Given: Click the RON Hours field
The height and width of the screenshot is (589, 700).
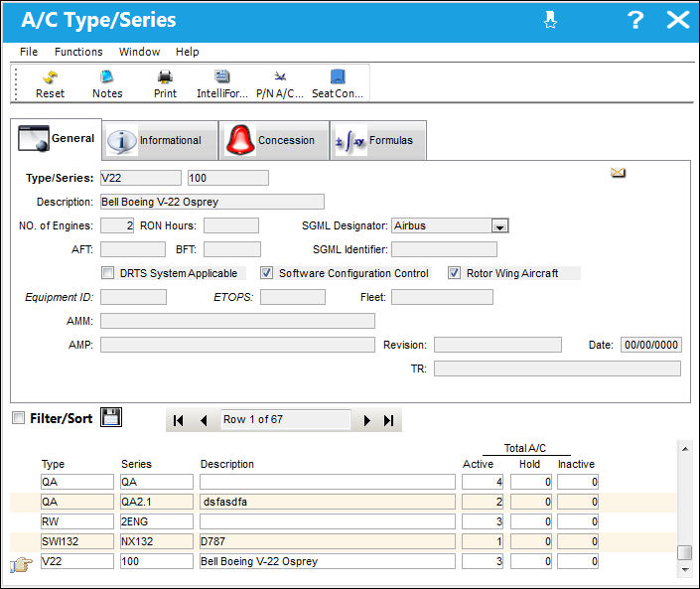Looking at the screenshot, I should point(231,225).
